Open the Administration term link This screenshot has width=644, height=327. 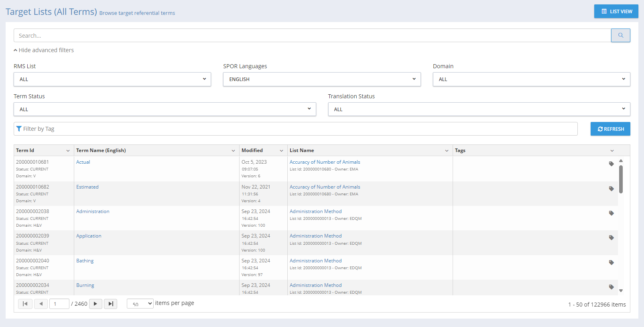93,211
